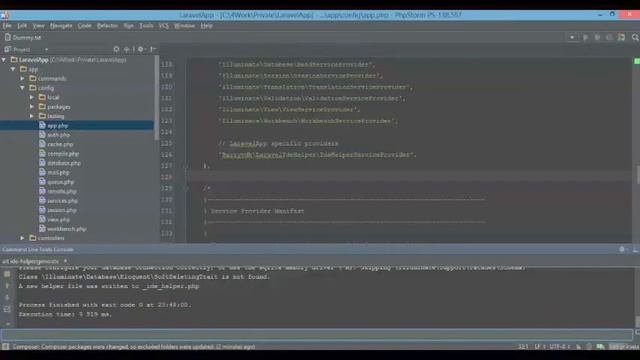Click the up arrow icon in console gutter
640x360 pixels.
(x=7, y=286)
